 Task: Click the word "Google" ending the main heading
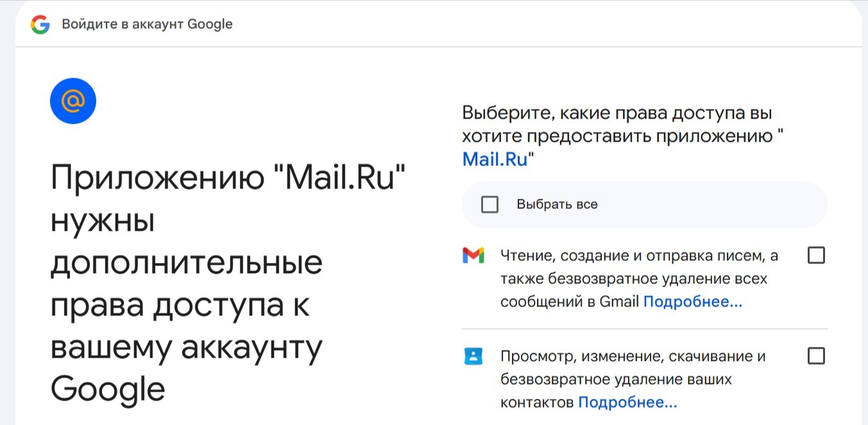coord(108,388)
